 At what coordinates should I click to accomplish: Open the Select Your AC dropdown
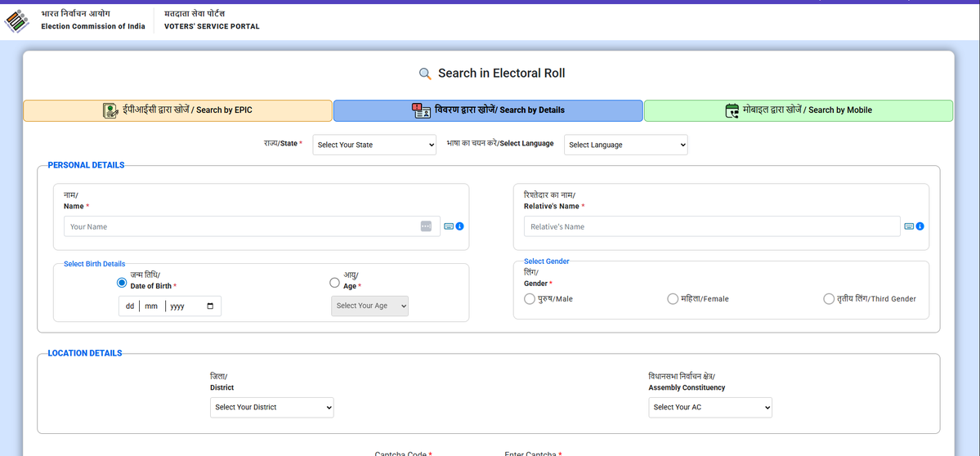point(710,407)
